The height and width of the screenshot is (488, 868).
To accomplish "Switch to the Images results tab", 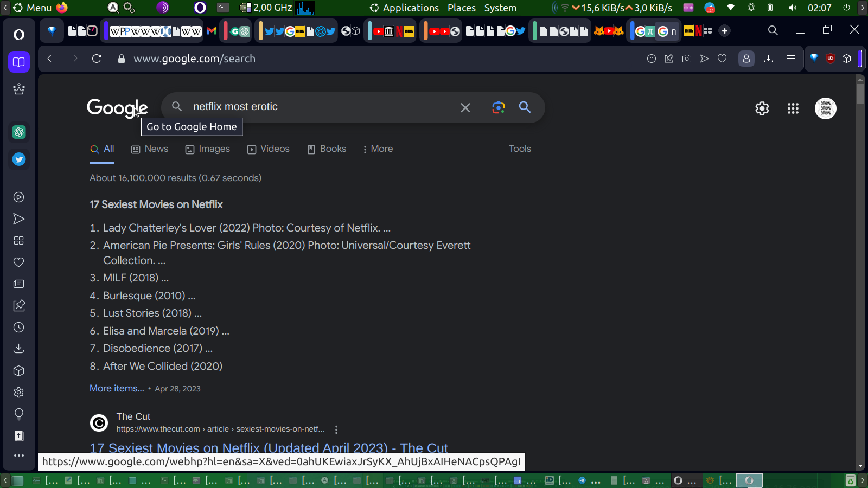I will point(208,149).
